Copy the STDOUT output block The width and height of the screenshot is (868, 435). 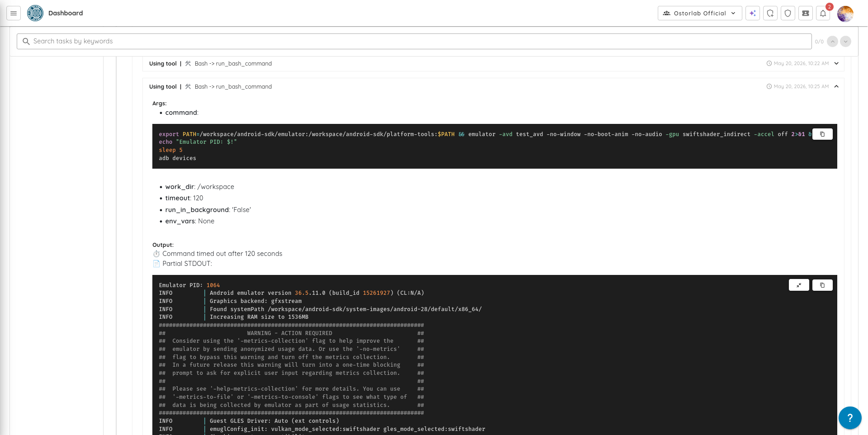(x=822, y=285)
